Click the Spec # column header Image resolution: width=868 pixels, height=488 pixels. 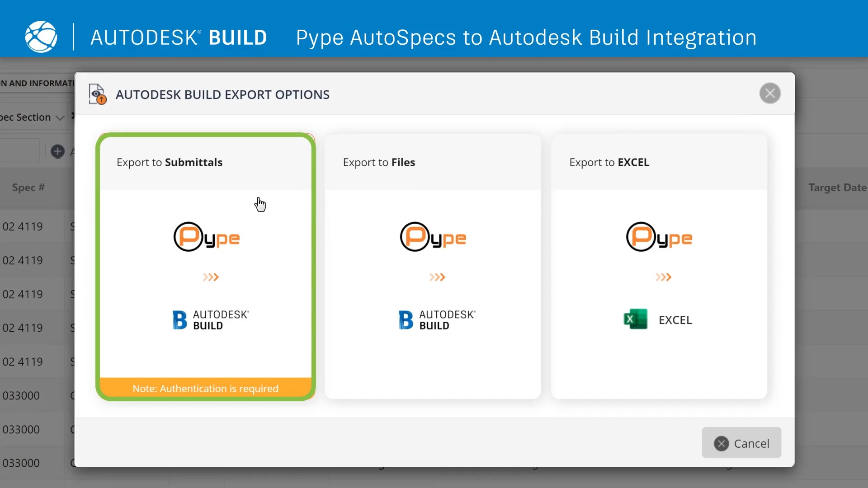click(x=28, y=188)
